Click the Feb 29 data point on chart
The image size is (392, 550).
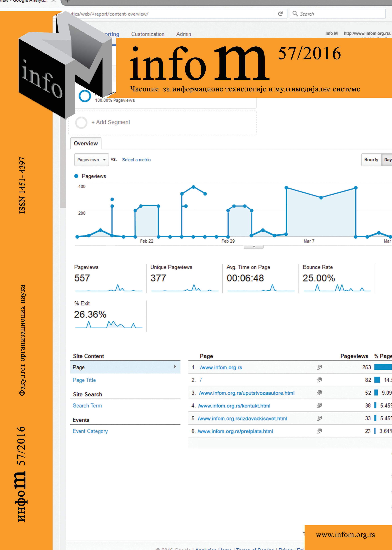pos(228,237)
